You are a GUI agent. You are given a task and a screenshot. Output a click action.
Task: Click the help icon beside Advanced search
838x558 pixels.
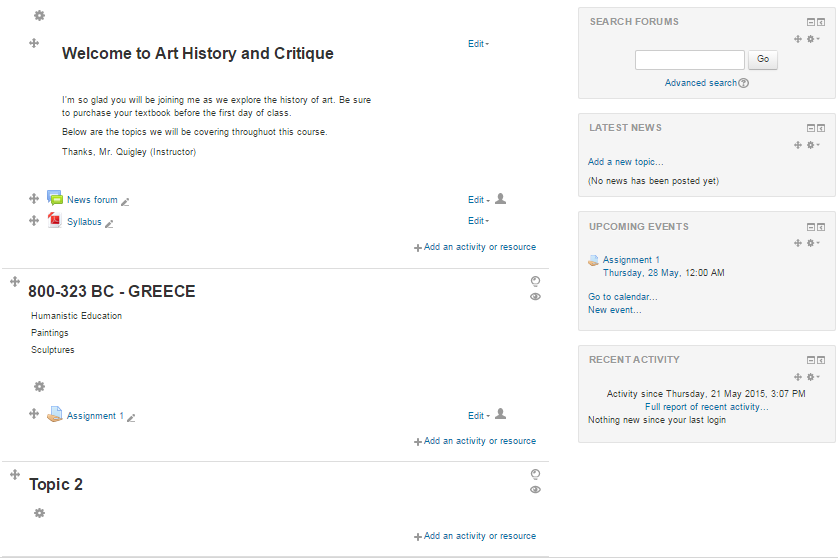coord(744,83)
